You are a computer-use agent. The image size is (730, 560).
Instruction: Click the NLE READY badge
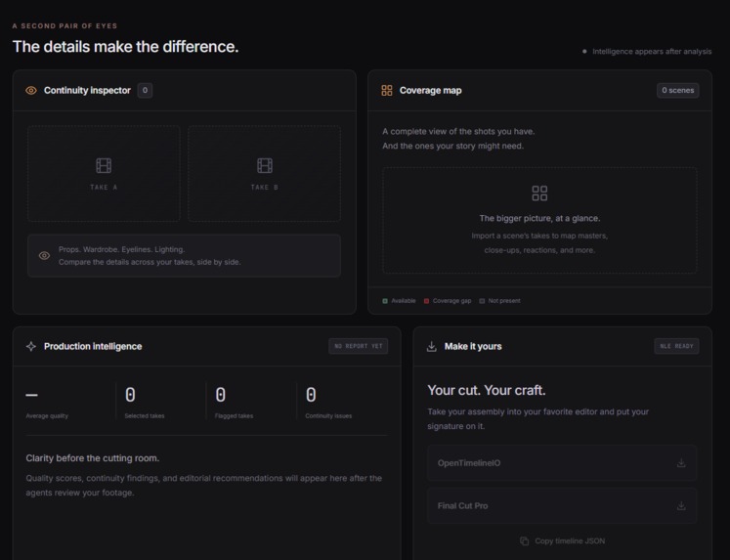[x=676, y=346]
